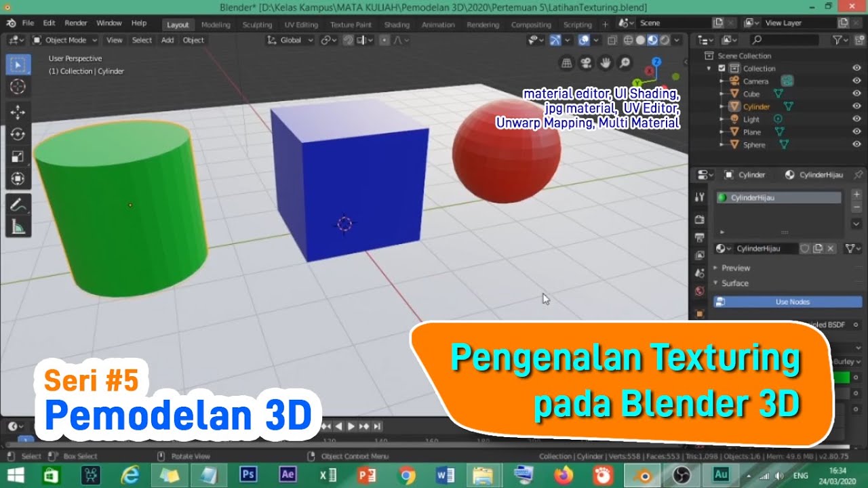Expand the Cube tree item

pyautogui.click(x=722, y=94)
